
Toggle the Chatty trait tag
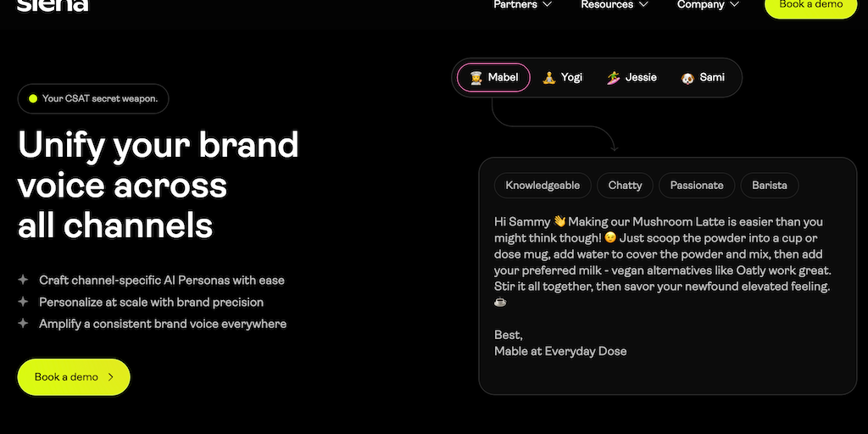click(x=625, y=186)
